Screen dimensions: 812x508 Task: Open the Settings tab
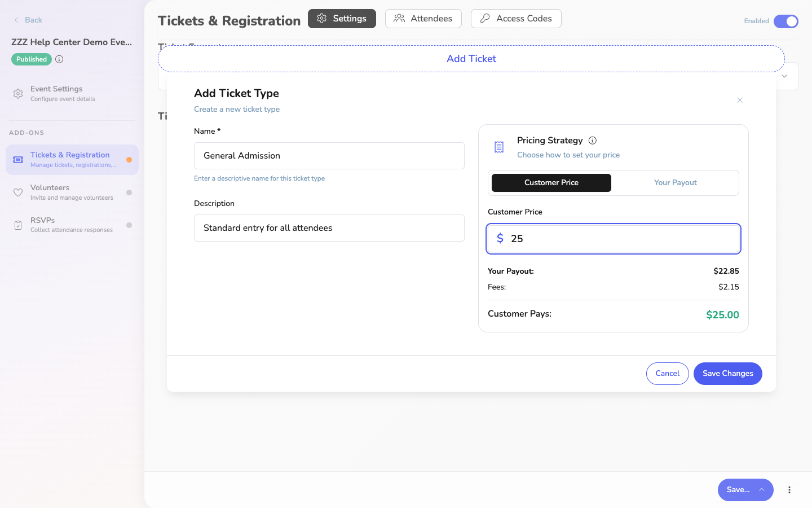pyautogui.click(x=342, y=19)
